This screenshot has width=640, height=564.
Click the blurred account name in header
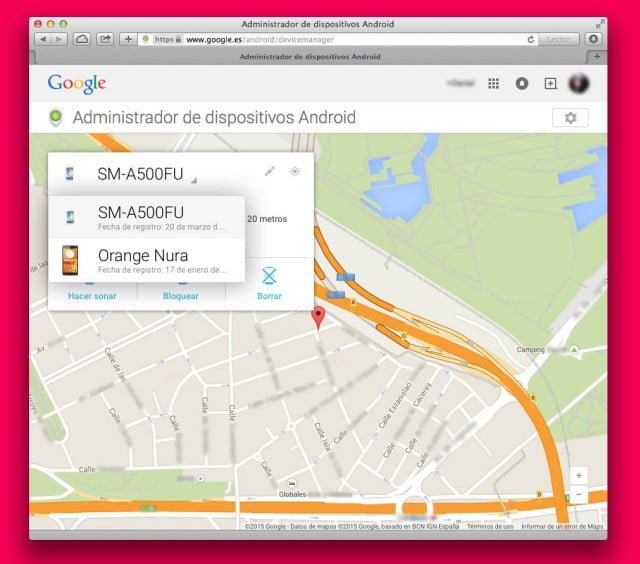(461, 83)
